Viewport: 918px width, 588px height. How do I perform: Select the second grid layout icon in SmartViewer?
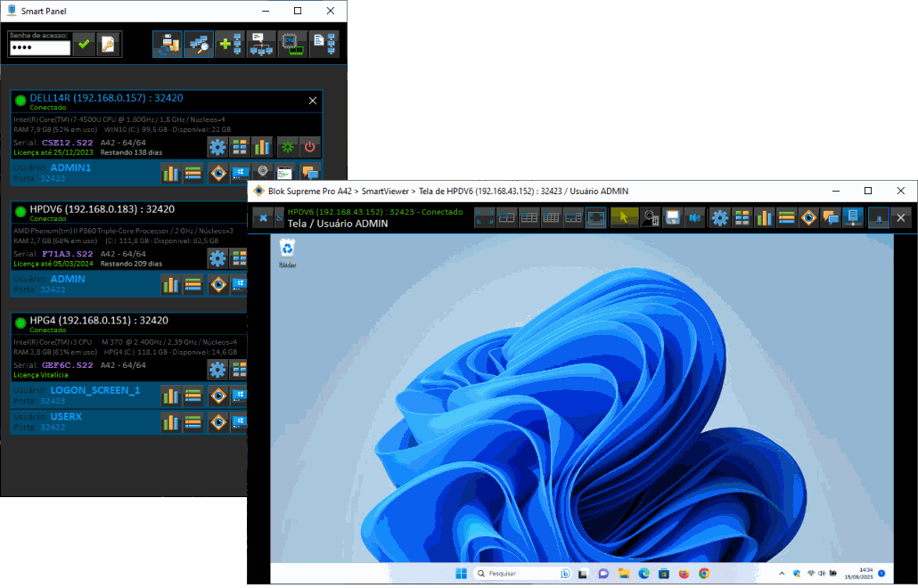(x=529, y=217)
